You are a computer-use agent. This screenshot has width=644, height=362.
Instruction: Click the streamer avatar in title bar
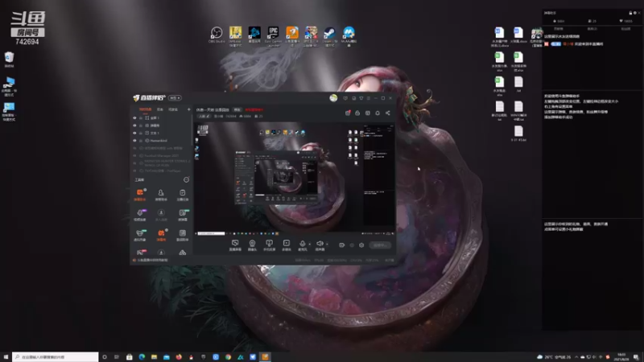click(333, 97)
